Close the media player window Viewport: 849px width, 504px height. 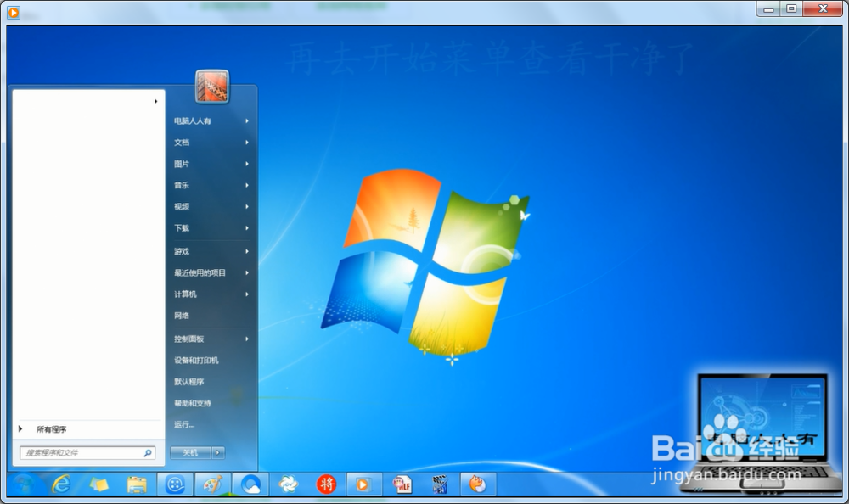click(x=823, y=9)
